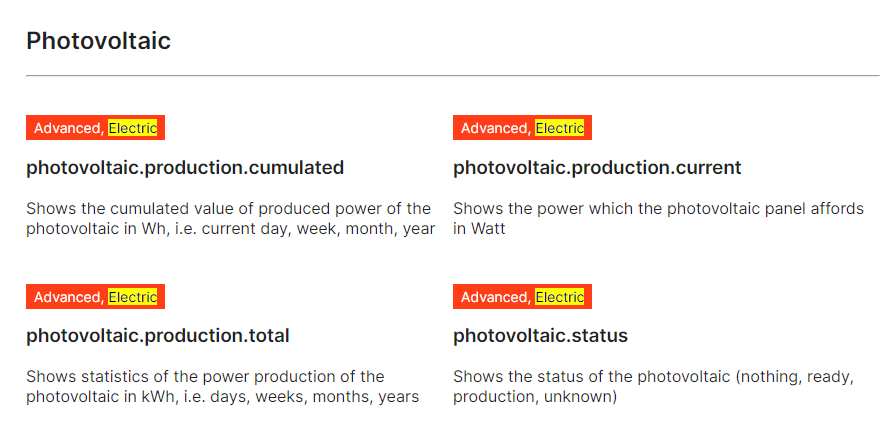This screenshot has height=448, width=892.
Task: Click the 'photovoltaic panel affords' text line
Action: coord(659,209)
